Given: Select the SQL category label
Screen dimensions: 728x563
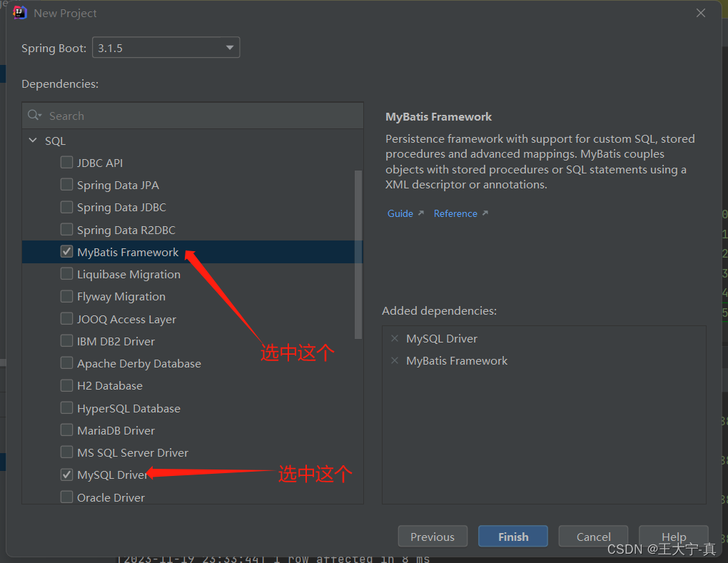Looking at the screenshot, I should (x=55, y=141).
